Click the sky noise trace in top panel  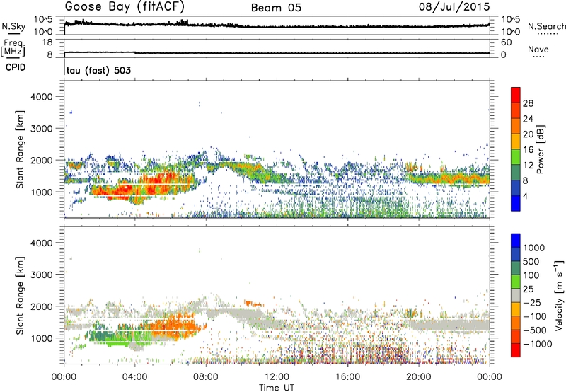pos(277,25)
